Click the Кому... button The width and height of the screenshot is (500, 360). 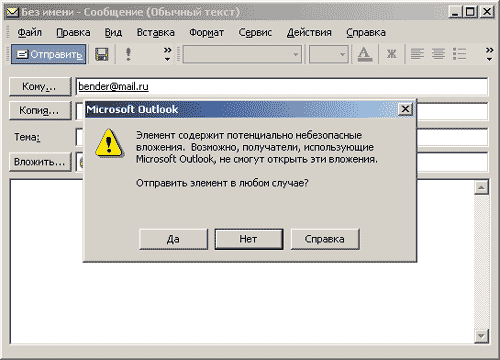coord(40,87)
